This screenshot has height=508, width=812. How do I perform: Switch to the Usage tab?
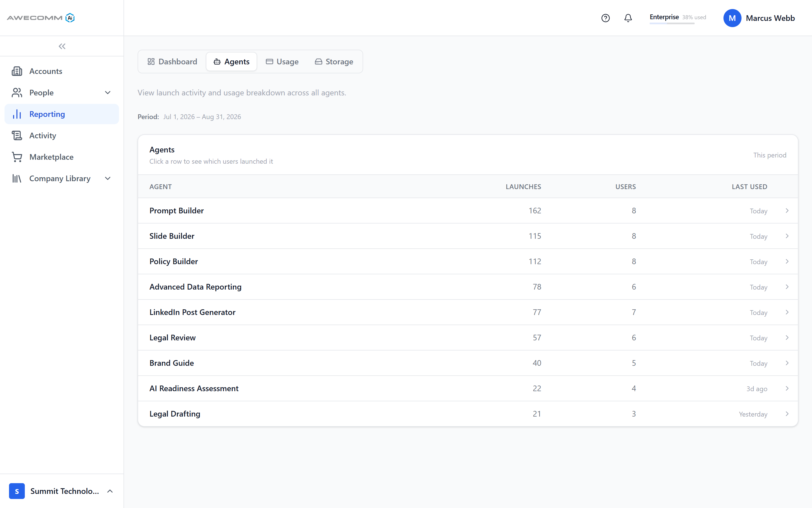[282, 62]
